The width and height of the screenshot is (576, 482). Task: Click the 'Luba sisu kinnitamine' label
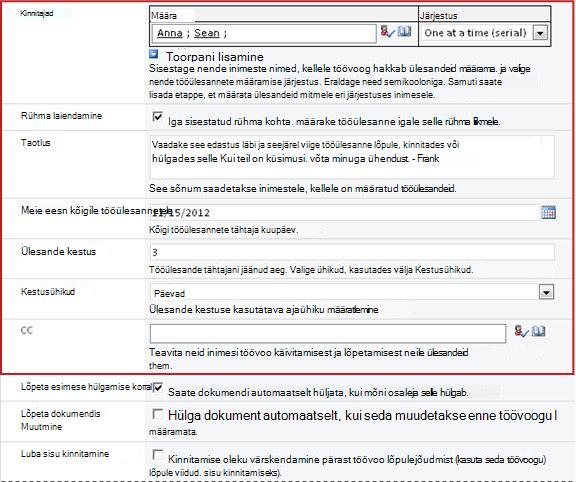point(65,454)
